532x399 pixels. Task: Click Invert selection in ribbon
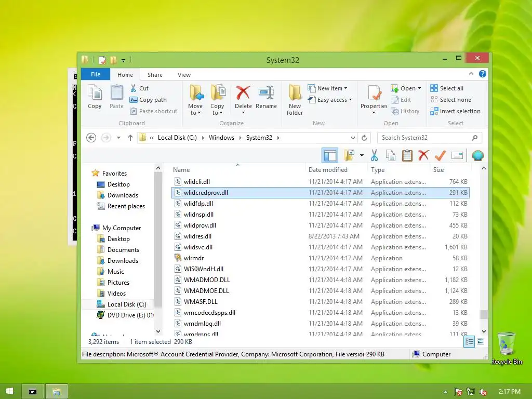455,111
